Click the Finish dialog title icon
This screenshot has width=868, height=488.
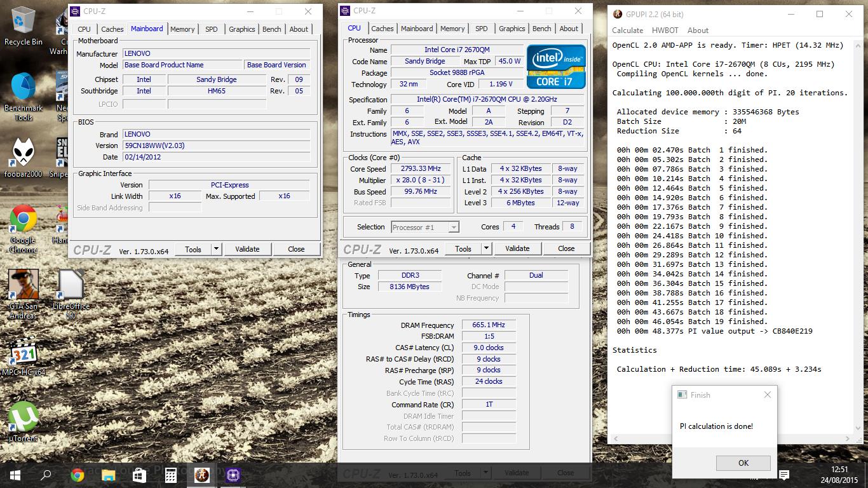[682, 395]
